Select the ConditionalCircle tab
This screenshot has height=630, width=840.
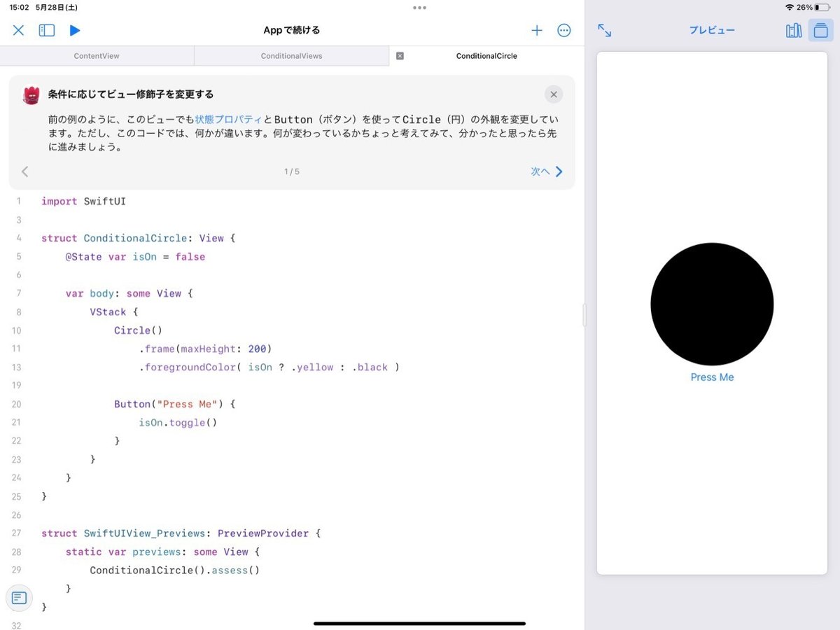pyautogui.click(x=486, y=56)
